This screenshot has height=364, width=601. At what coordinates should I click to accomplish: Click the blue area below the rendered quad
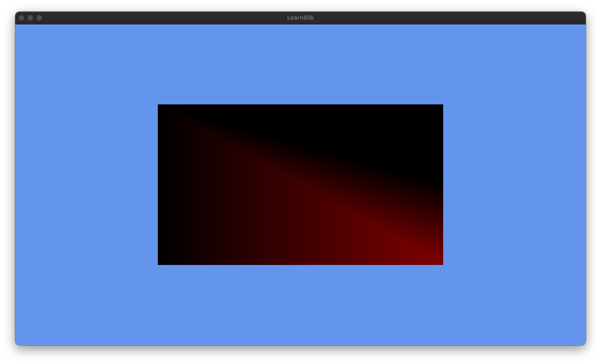pos(300,305)
